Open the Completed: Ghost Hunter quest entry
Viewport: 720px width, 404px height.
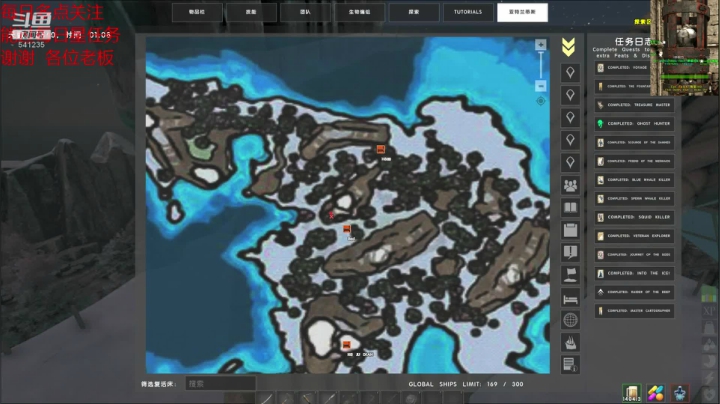pos(634,123)
